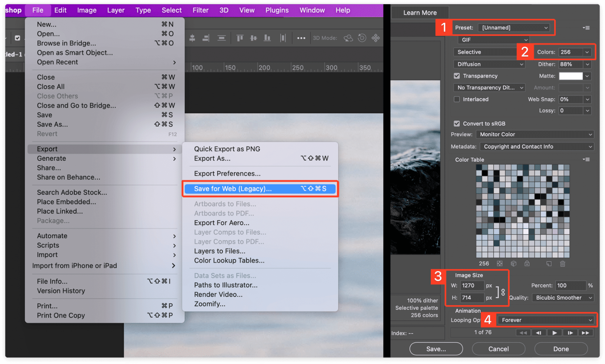The height and width of the screenshot is (364, 605).
Task: Open the Web Snap percentage dropdown arrow
Action: pos(587,99)
